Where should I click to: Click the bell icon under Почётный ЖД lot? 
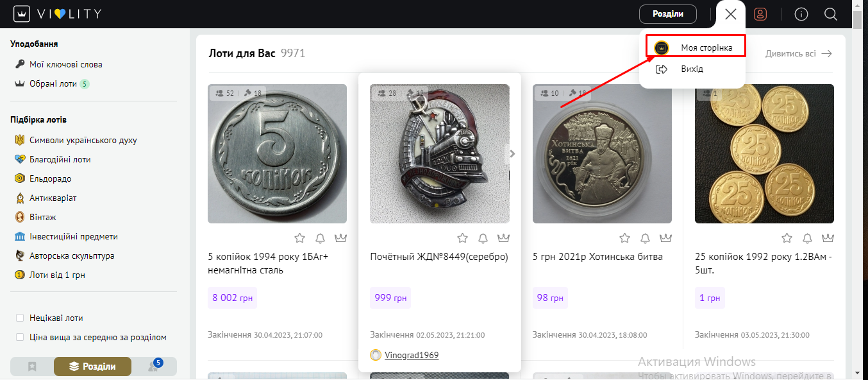click(483, 238)
